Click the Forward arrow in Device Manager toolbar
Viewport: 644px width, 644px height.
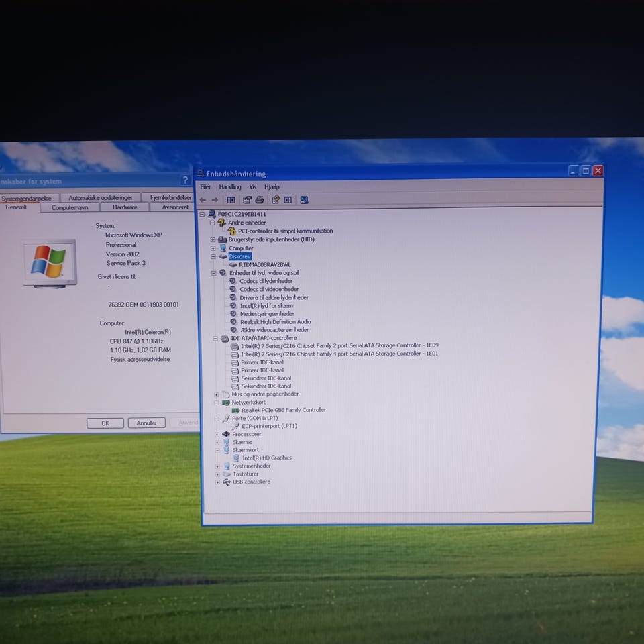click(x=215, y=200)
